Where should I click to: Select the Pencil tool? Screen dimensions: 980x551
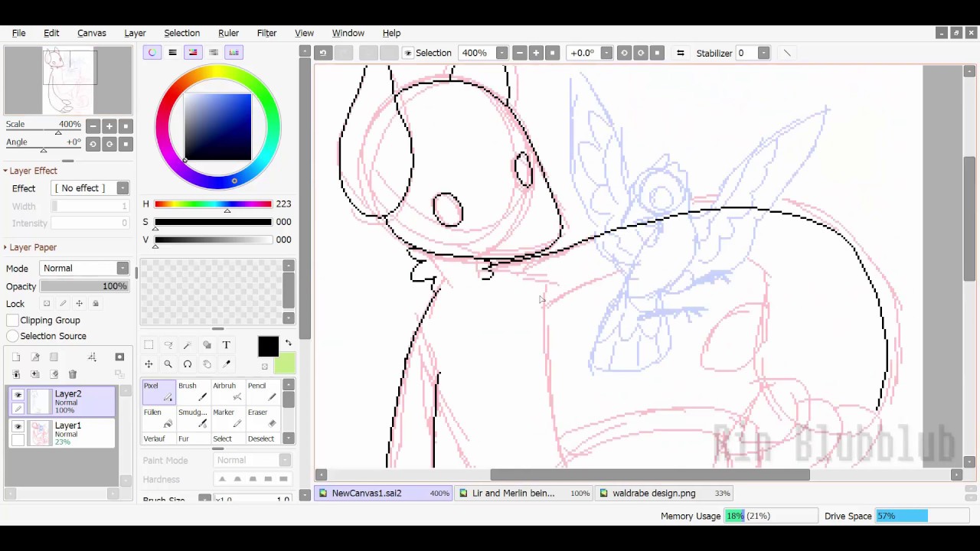tap(262, 392)
